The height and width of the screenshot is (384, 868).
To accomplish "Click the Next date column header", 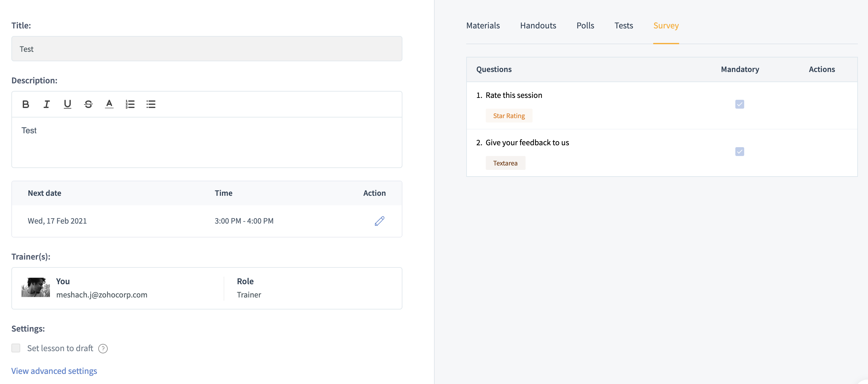I will (45, 193).
